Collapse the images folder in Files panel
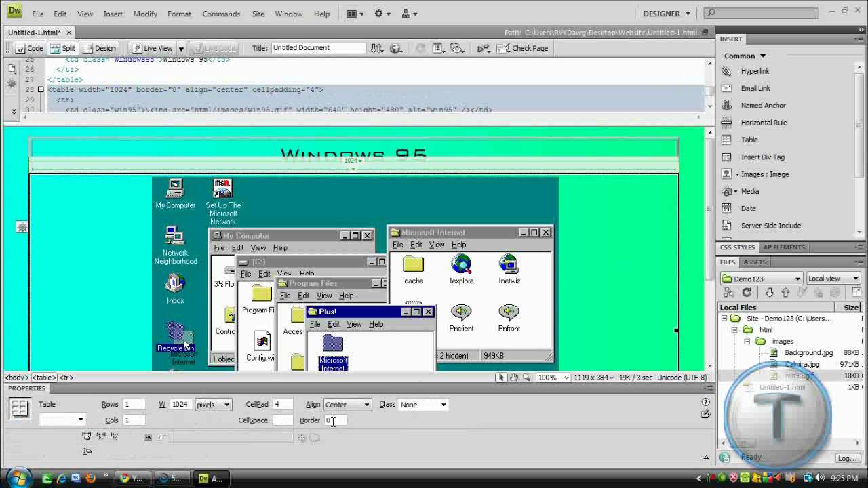 pos(747,341)
